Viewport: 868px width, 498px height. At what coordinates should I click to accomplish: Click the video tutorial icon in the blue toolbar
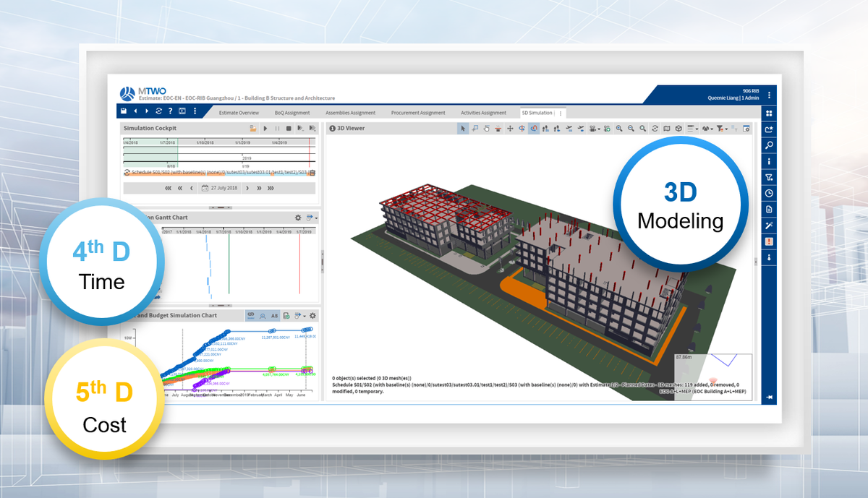(182, 111)
